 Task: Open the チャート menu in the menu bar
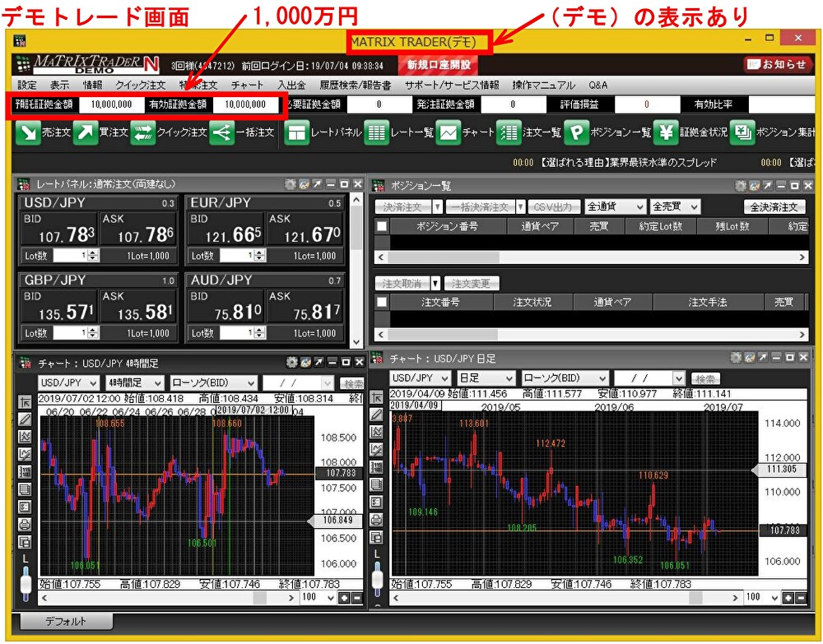tap(247, 85)
